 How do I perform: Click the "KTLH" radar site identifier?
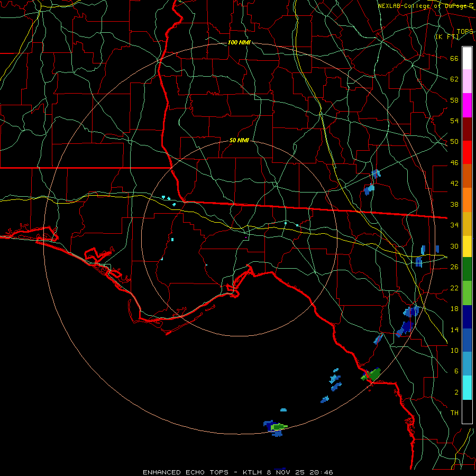[x=252, y=472]
